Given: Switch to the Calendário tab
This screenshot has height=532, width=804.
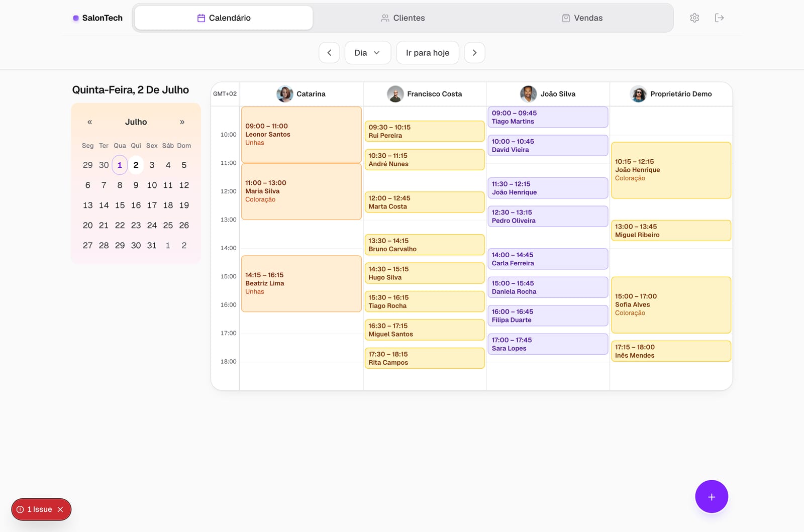Looking at the screenshot, I should tap(224, 18).
